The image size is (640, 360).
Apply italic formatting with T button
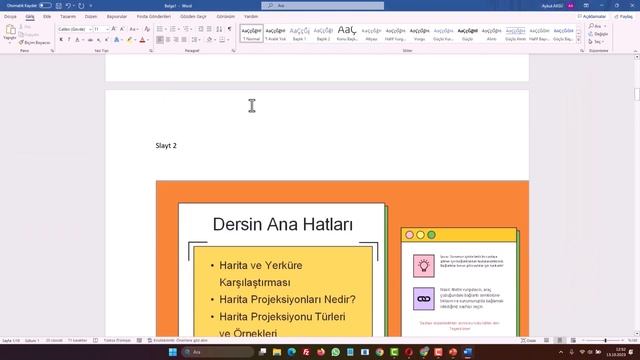coord(69,40)
